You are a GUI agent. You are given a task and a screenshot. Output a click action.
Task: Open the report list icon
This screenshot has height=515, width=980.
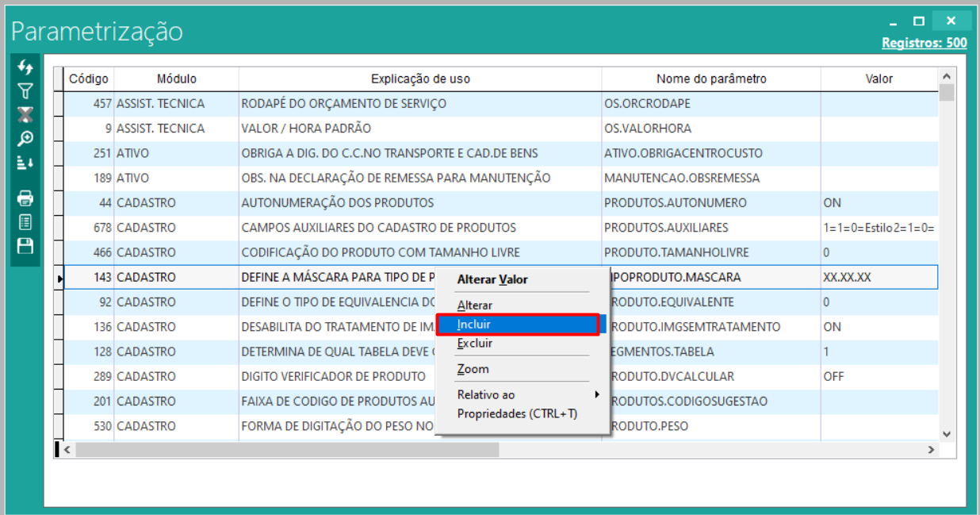point(25,221)
